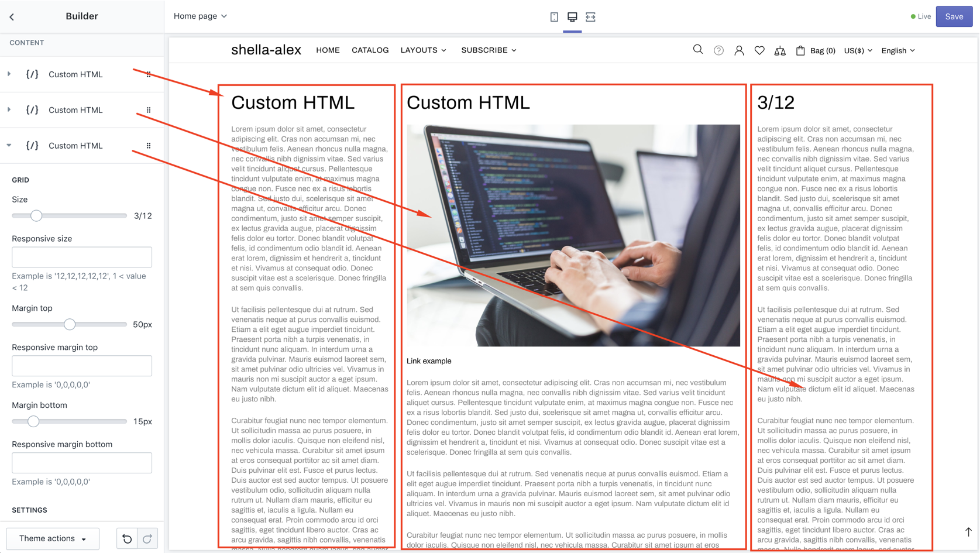The width and height of the screenshot is (980, 553).
Task: Click the scroll-to-top arrow
Action: click(x=968, y=531)
